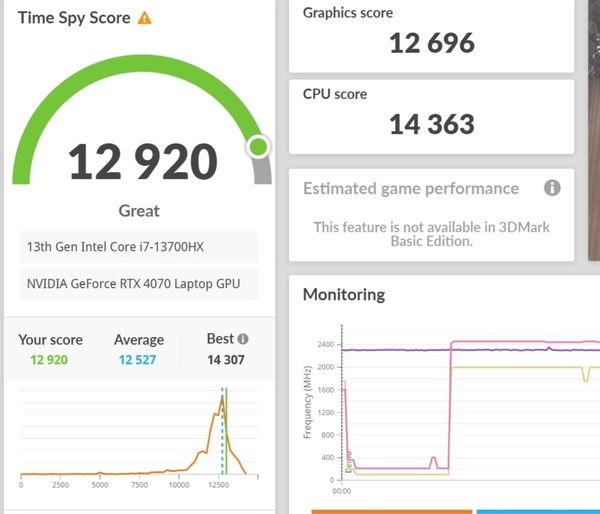
Task: Click the CPU score value 14 363
Action: tap(432, 124)
